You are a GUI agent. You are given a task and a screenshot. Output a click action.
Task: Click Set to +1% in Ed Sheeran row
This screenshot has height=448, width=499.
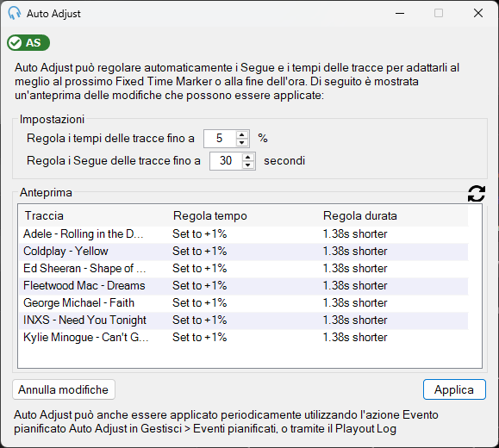coord(200,268)
